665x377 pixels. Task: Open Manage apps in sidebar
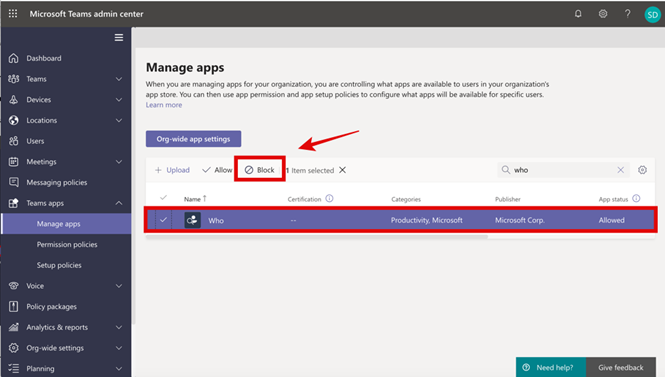point(66,223)
